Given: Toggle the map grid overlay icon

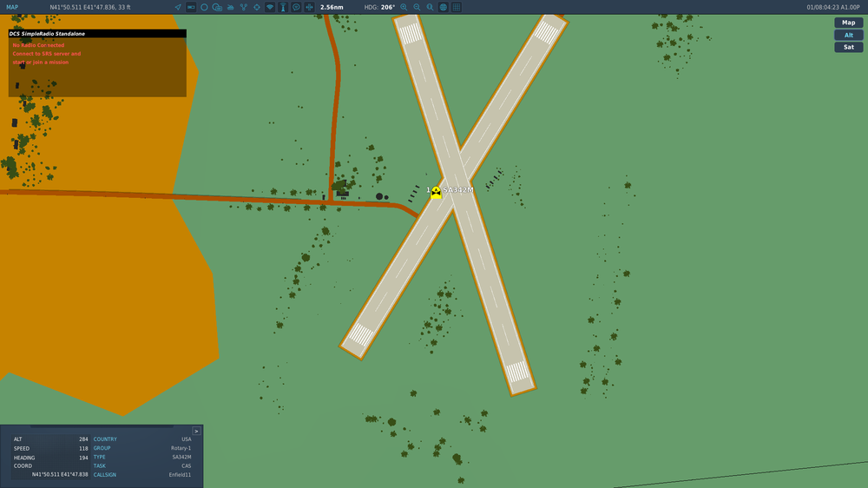Looking at the screenshot, I should pyautogui.click(x=457, y=7).
